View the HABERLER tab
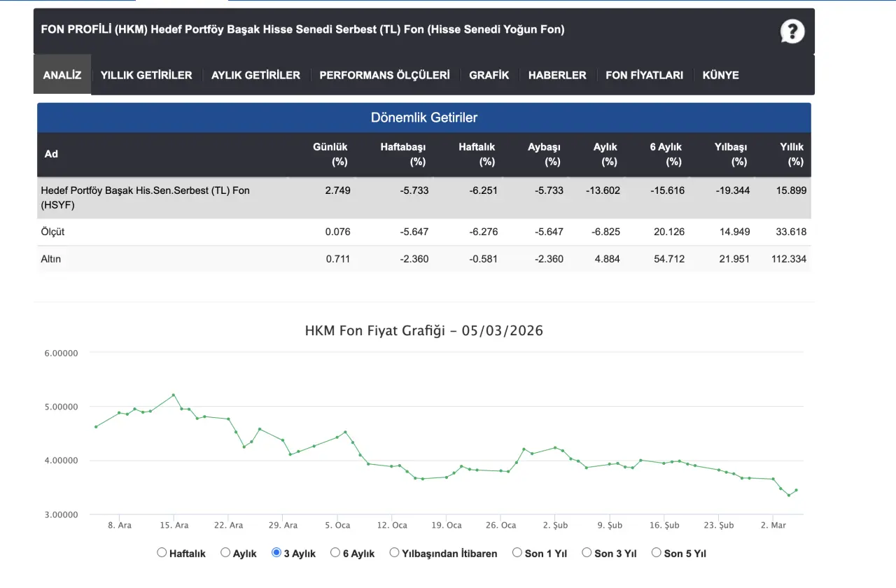Image resolution: width=896 pixels, height=588 pixels. [x=557, y=75]
